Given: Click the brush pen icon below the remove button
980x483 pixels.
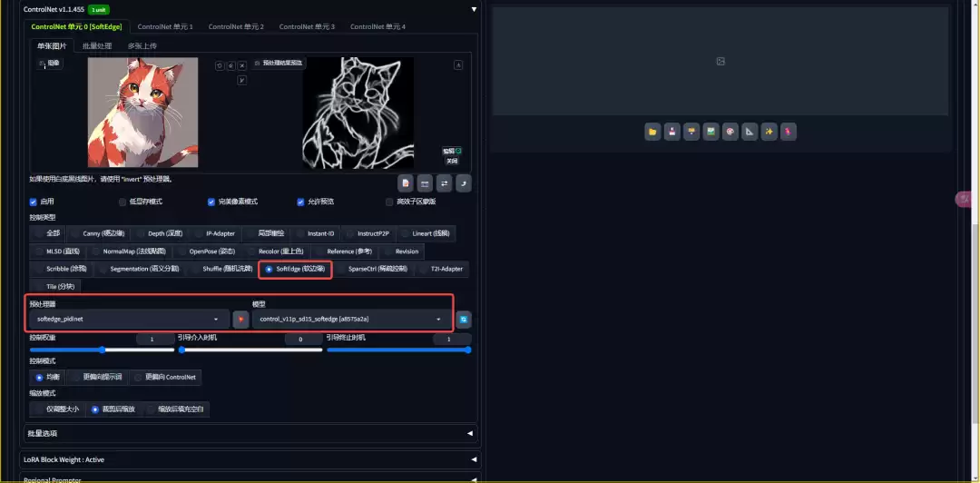Looking at the screenshot, I should (x=242, y=80).
